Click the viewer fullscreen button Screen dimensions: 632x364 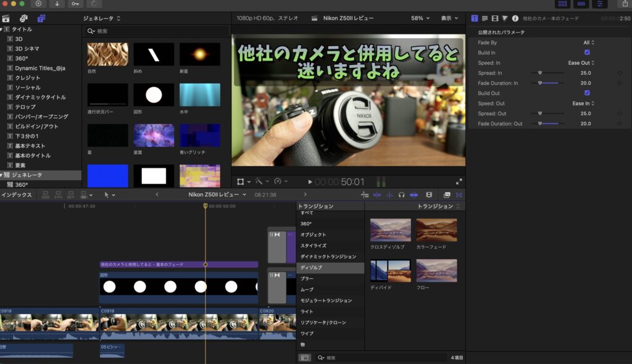(x=459, y=181)
